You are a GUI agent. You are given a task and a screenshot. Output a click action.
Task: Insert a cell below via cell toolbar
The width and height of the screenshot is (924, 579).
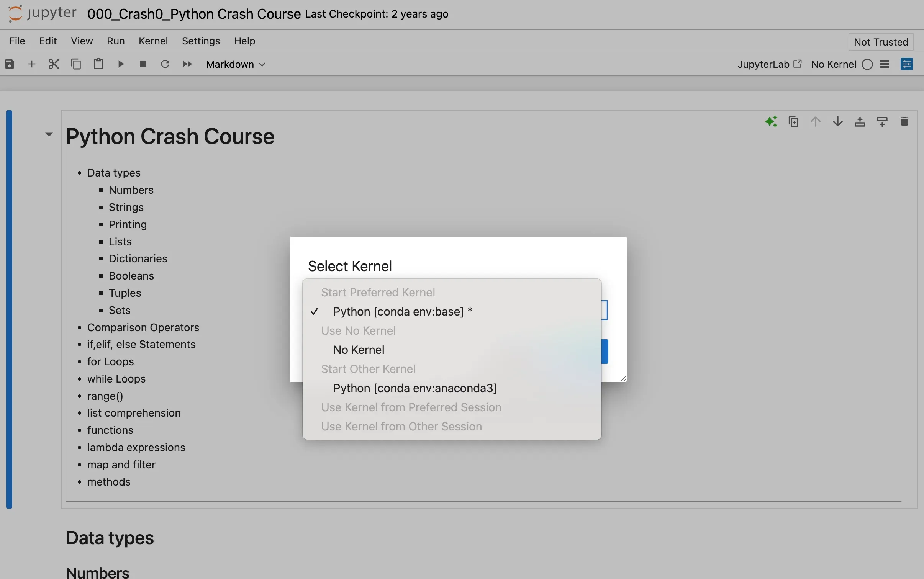coord(882,122)
